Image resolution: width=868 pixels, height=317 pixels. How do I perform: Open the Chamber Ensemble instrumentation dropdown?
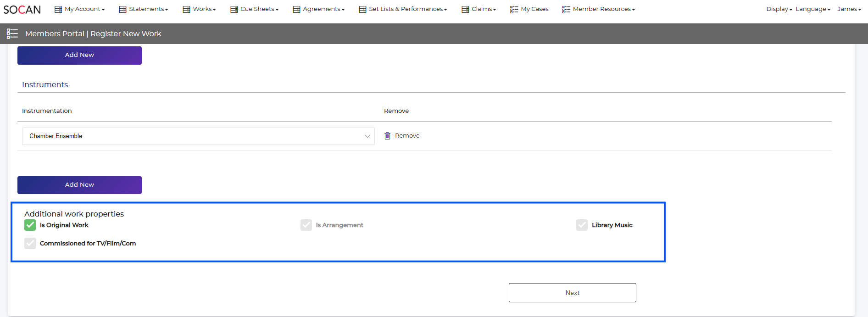[198, 136]
